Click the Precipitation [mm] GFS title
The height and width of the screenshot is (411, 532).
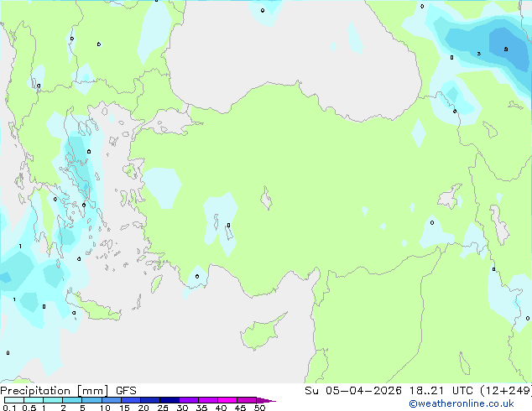[x=68, y=391]
